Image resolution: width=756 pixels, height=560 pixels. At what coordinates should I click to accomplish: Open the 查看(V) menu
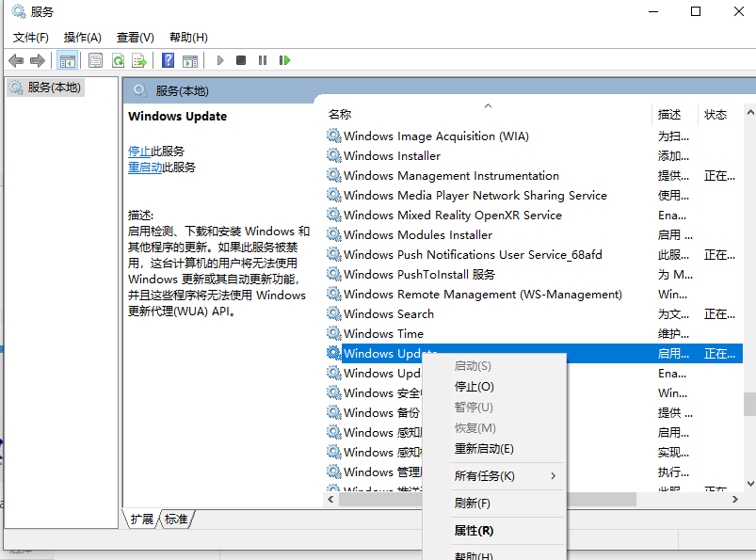pyautogui.click(x=135, y=37)
